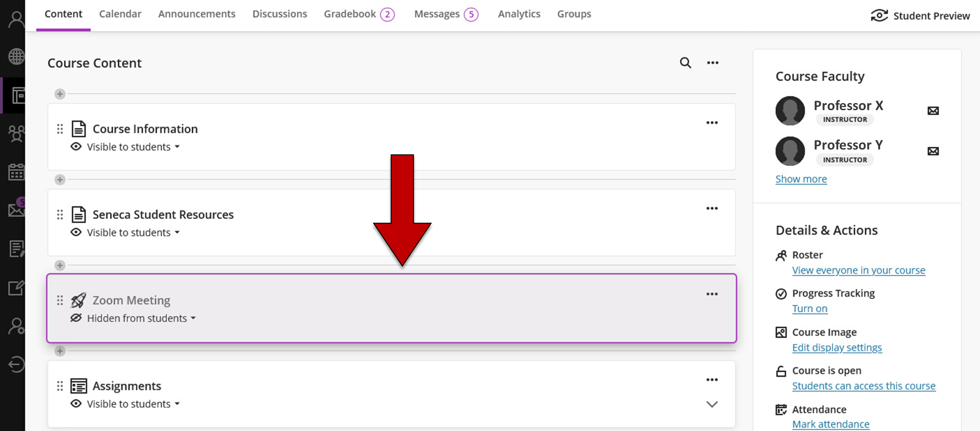
Task: Open more options for Zoom Meeting
Action: point(712,294)
